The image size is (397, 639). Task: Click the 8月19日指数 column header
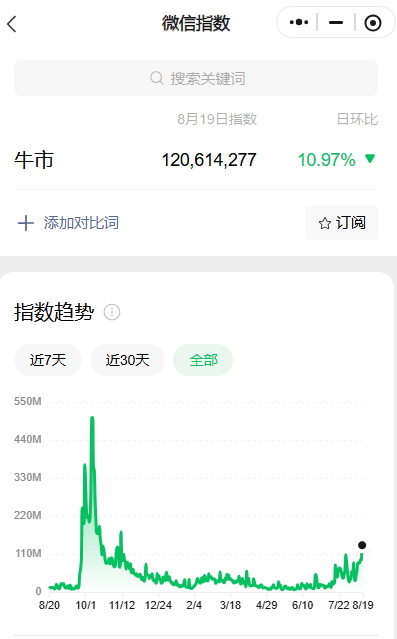[217, 119]
